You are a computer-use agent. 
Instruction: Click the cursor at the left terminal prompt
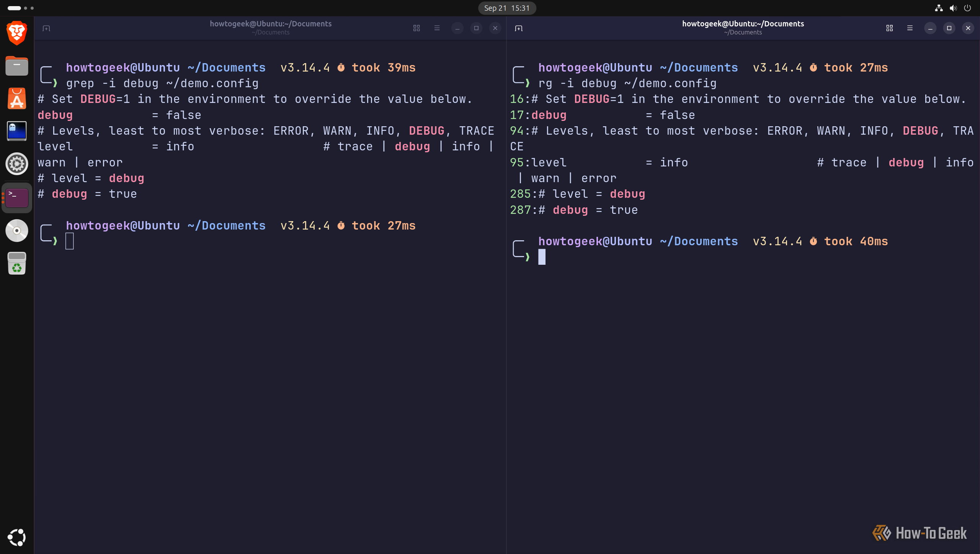point(69,241)
